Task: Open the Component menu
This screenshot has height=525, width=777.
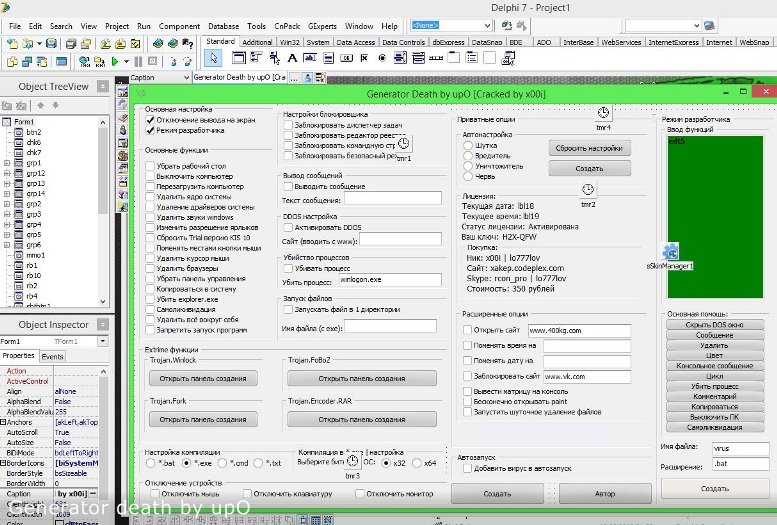Action: pos(179,26)
